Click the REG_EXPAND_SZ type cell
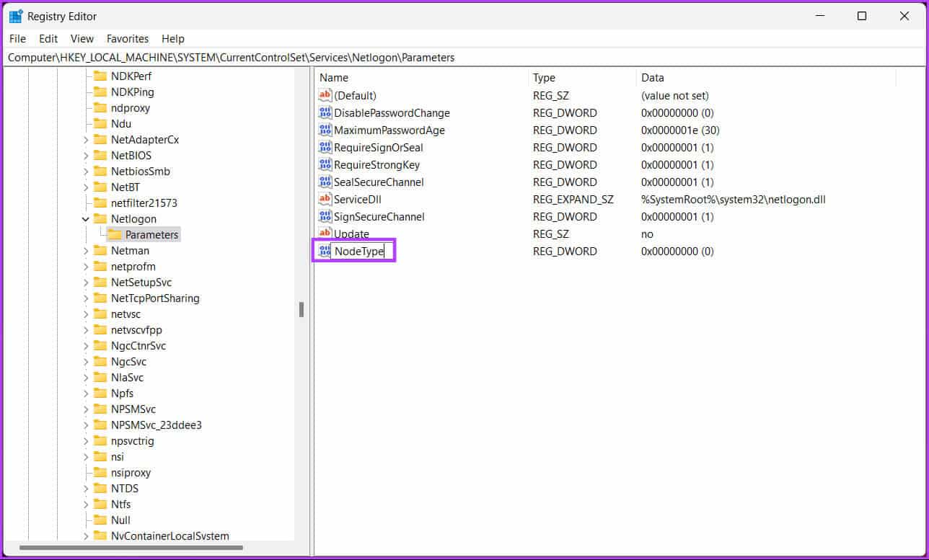The image size is (929, 560). 573,199
